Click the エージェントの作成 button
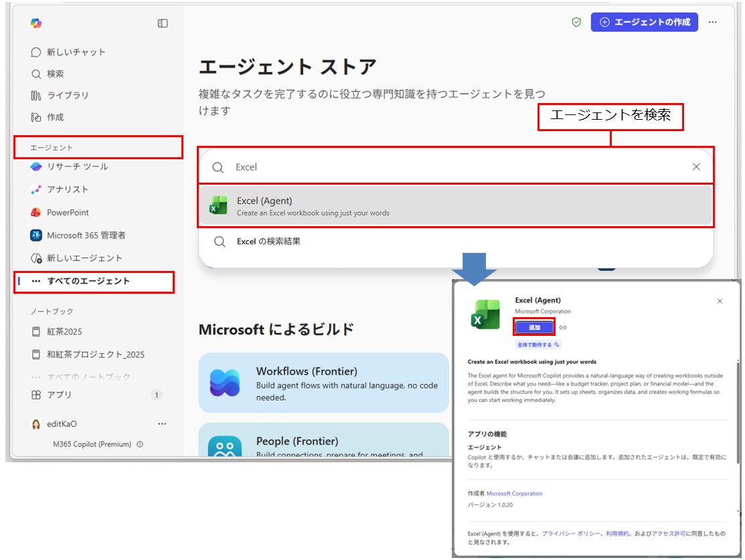The height and width of the screenshot is (560, 745). [645, 22]
